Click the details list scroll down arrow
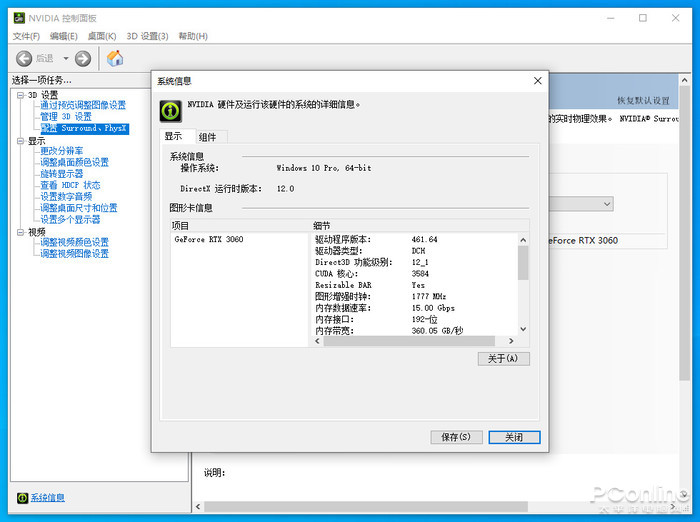Screen dimensions: 700x522 (523, 330)
